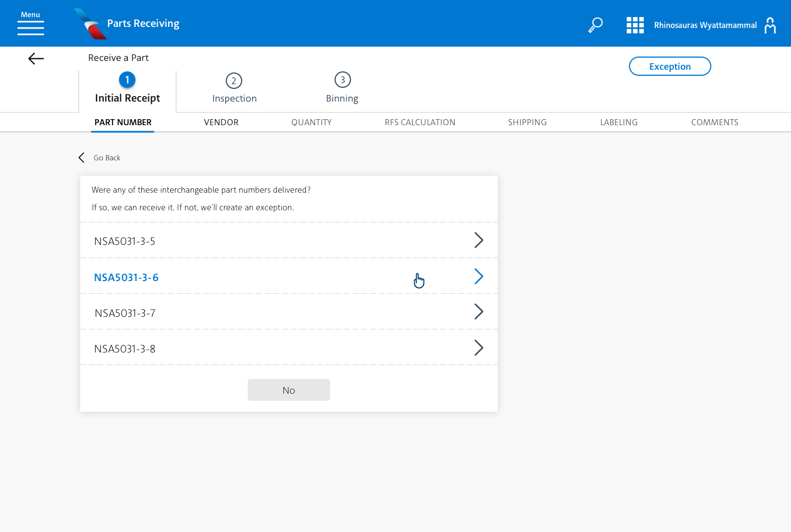The image size is (791, 532).
Task: Click the Go Back chevron icon
Action: [x=81, y=158]
